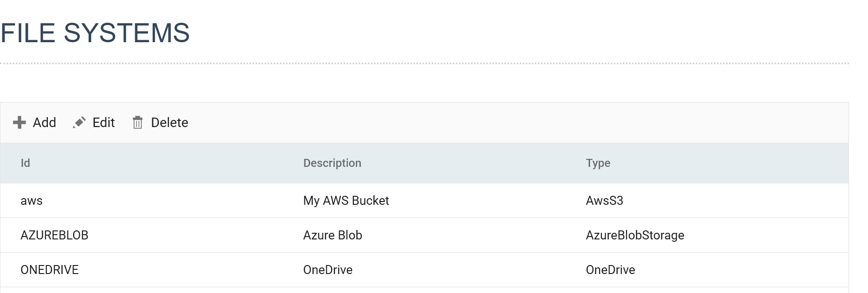This screenshot has width=868, height=293.
Task: Select the AZUREBLOB Id cell
Action: click(x=142, y=235)
